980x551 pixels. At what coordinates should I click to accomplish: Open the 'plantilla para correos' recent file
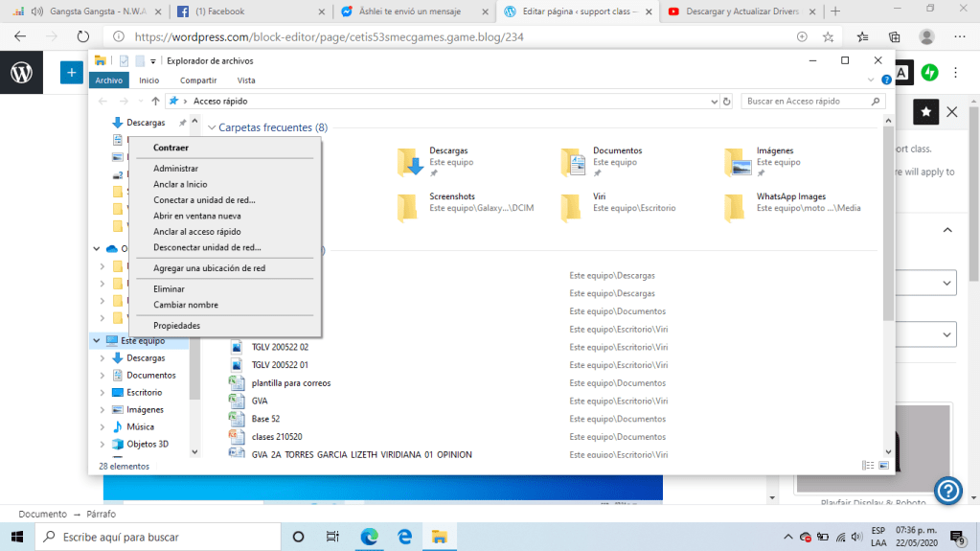(x=291, y=383)
